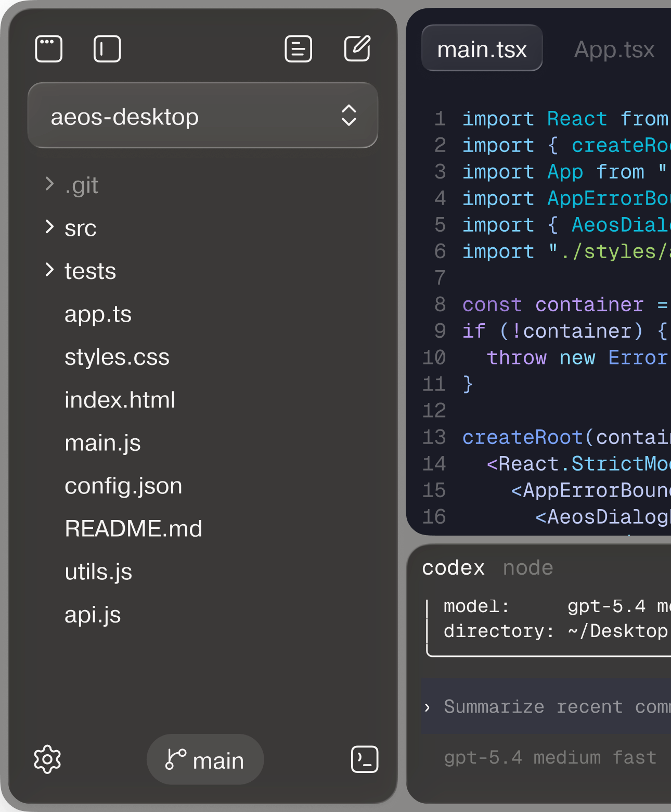Image resolution: width=671 pixels, height=812 pixels.
Task: Select the main.tsx editor tab
Action: (x=482, y=49)
